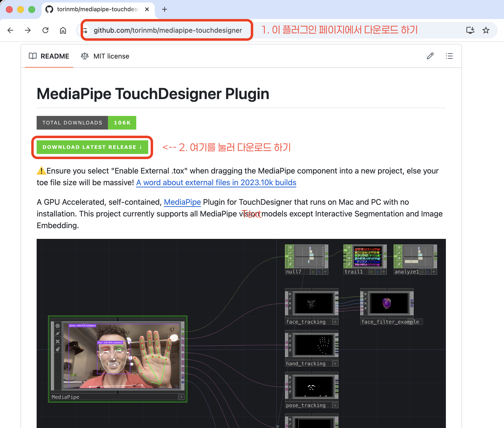Image resolution: width=504 pixels, height=428 pixels.
Task: Click the install app icon in address bar
Action: (470, 30)
